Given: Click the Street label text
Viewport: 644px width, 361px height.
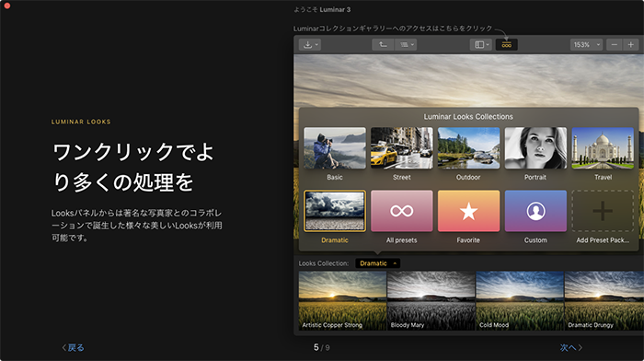Looking at the screenshot, I should coord(402,177).
